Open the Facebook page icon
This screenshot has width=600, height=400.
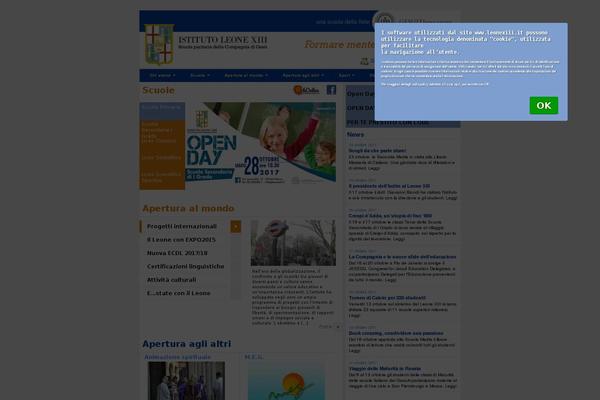[331, 90]
